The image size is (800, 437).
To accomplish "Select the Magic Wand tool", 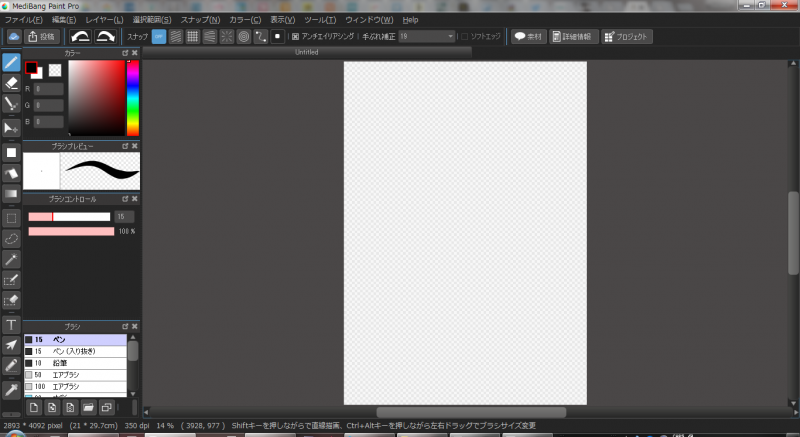I will coord(11,259).
